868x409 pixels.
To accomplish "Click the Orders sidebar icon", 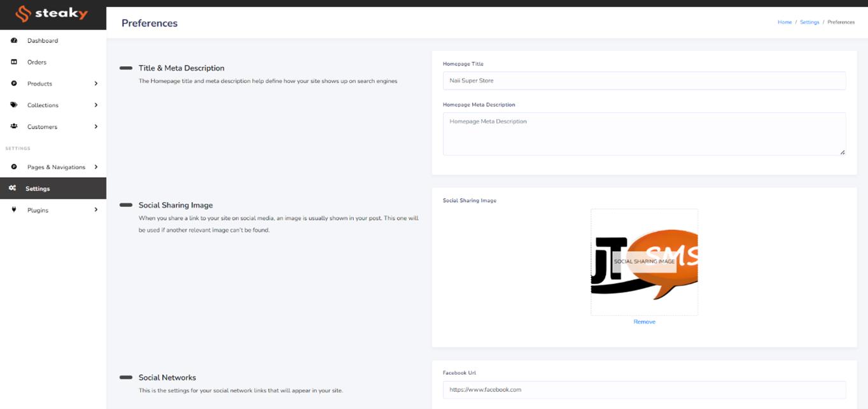I will click(14, 62).
